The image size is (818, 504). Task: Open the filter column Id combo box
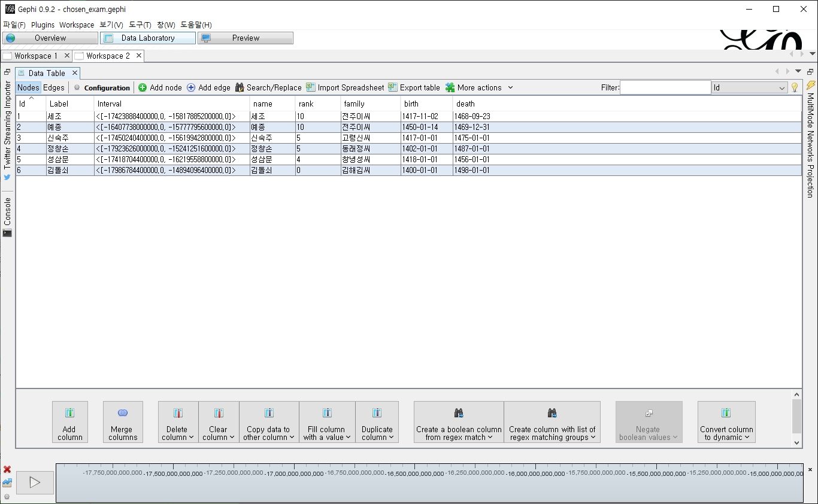click(x=749, y=88)
